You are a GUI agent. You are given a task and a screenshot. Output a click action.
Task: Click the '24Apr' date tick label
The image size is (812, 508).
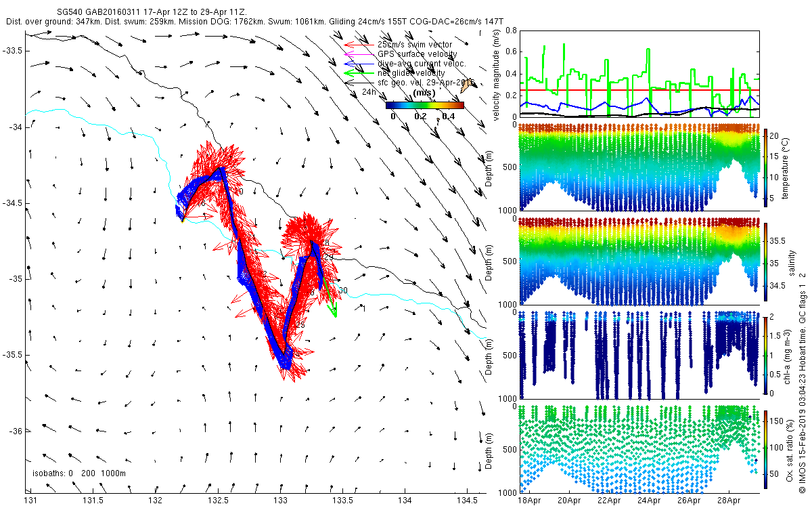click(650, 500)
